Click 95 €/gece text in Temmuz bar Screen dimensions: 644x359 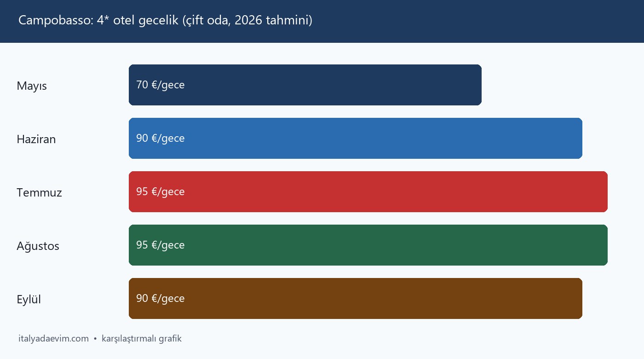pyautogui.click(x=160, y=192)
